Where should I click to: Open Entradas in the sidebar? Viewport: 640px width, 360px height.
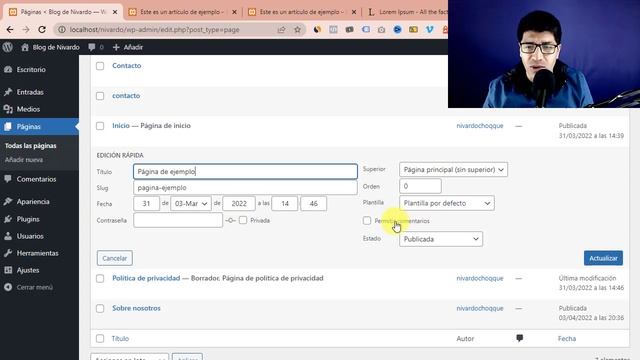point(30,92)
